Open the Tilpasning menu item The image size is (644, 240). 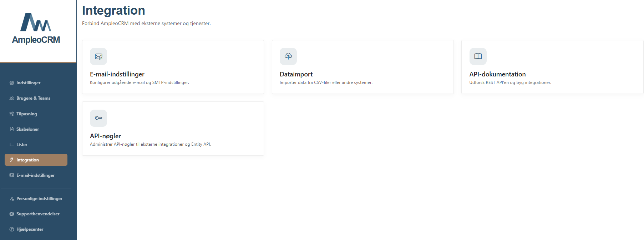(36, 114)
